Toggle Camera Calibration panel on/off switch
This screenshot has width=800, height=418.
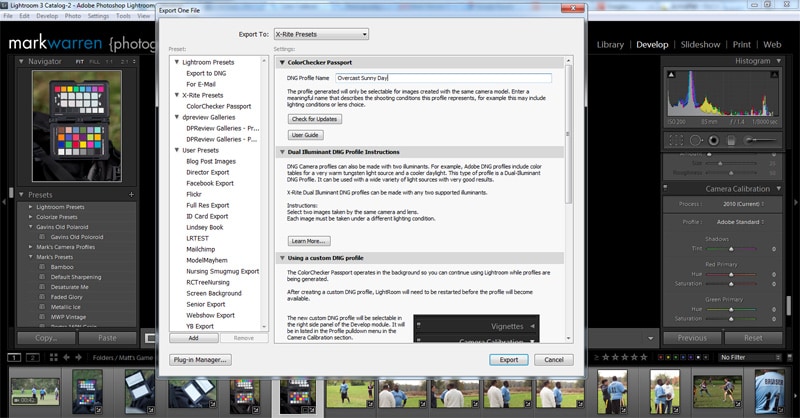click(x=665, y=188)
